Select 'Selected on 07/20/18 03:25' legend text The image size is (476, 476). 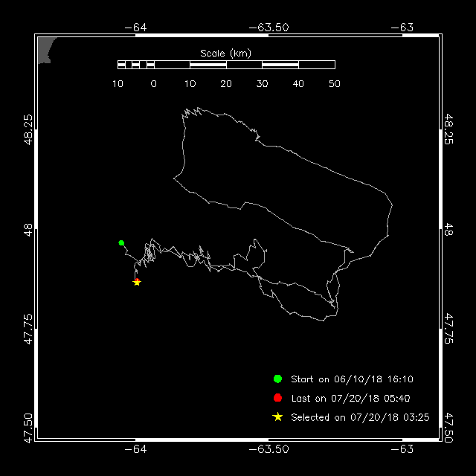[360, 417]
